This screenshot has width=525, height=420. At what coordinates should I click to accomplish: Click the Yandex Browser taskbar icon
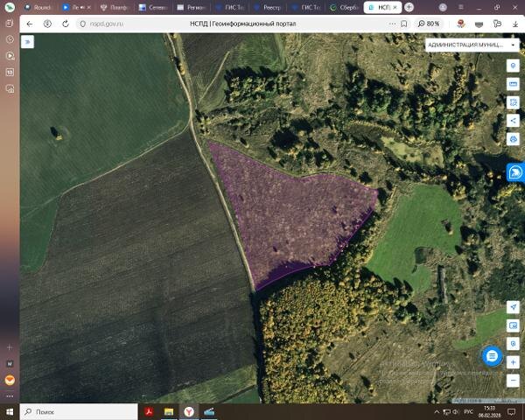(189, 411)
